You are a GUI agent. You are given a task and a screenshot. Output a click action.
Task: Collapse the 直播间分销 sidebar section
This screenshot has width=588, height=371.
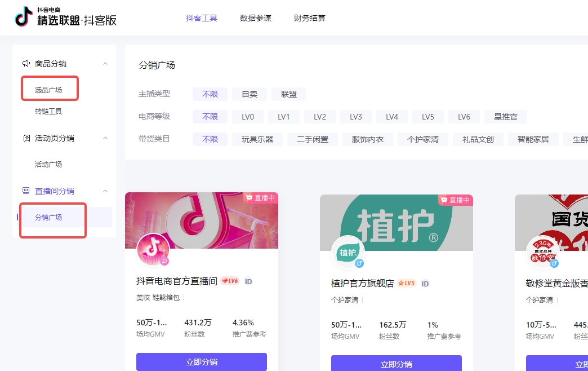[105, 191]
